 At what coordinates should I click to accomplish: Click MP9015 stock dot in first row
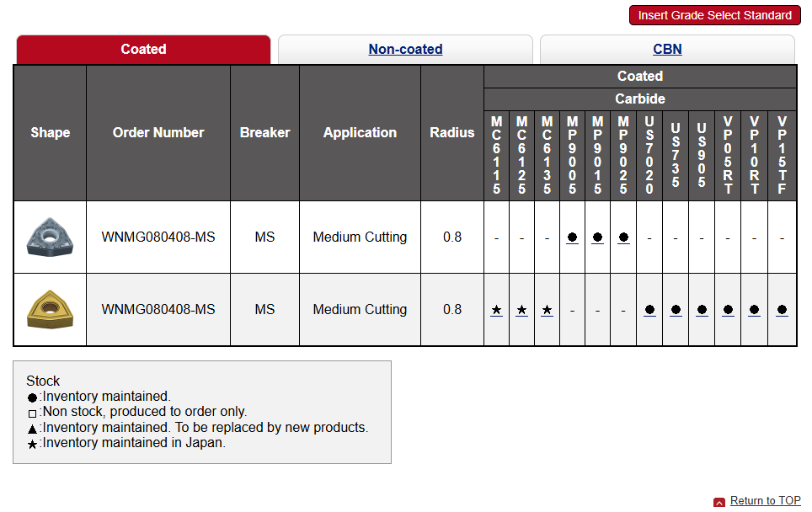597,237
